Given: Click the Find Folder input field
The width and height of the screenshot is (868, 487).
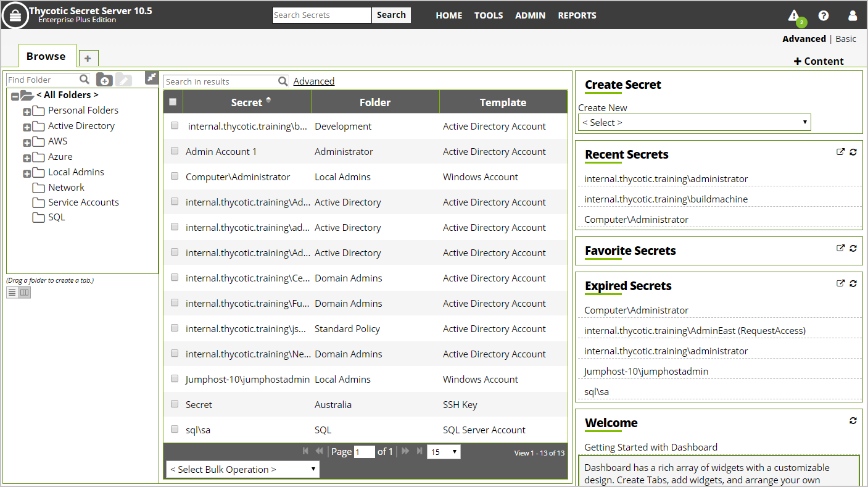Looking at the screenshot, I should point(43,79).
